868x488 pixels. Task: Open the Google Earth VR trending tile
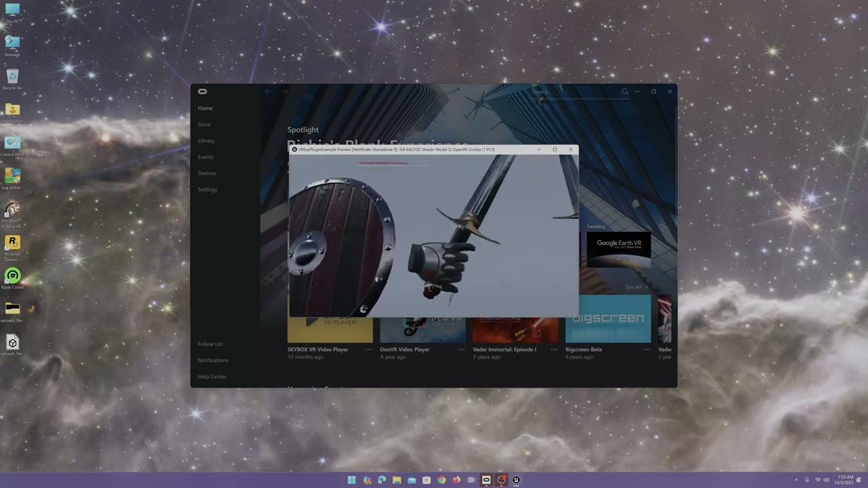618,249
